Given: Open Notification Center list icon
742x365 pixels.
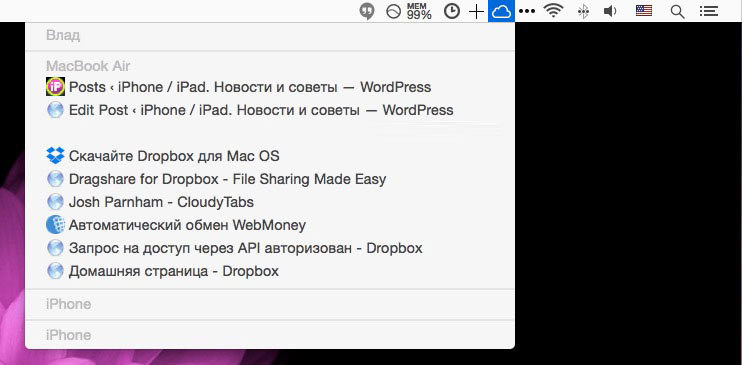Looking at the screenshot, I should click(x=709, y=11).
